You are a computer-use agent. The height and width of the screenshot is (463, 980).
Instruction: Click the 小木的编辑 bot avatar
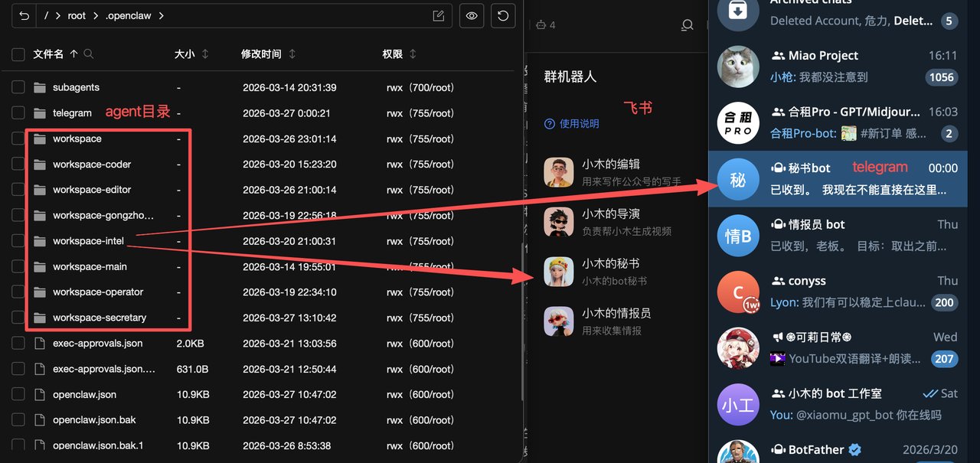[559, 172]
